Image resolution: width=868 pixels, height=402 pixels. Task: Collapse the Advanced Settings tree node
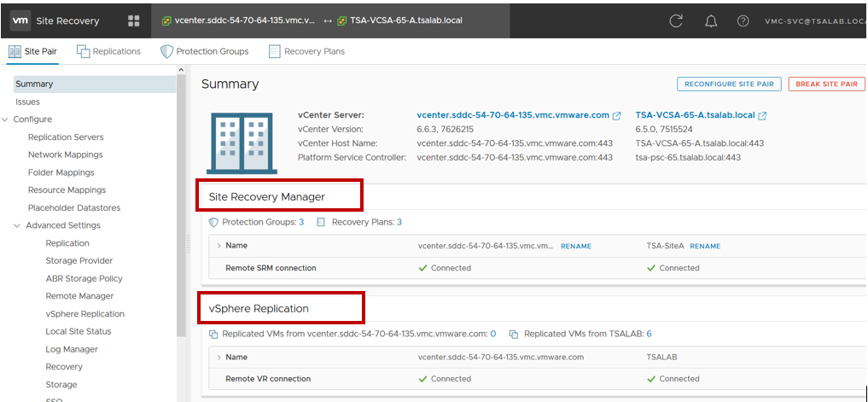[17, 225]
